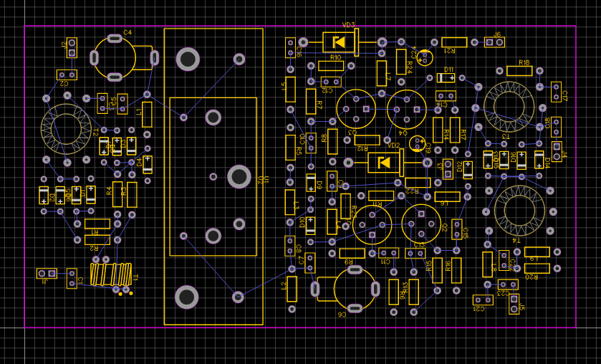
Task: Click the R10 resistor footprint
Action: (x=331, y=65)
